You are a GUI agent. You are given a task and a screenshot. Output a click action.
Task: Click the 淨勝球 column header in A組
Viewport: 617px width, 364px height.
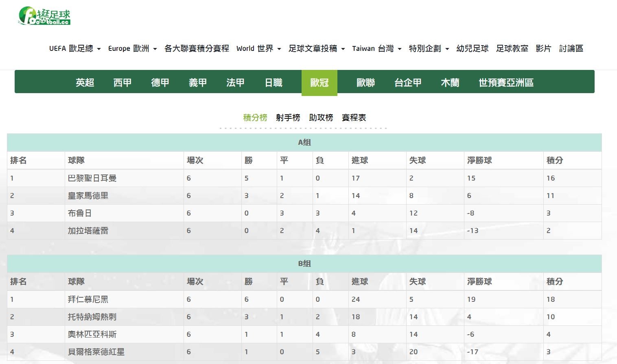[479, 160]
